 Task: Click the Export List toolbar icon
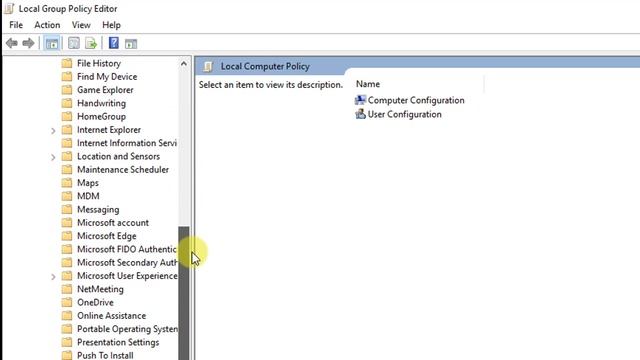[x=91, y=43]
